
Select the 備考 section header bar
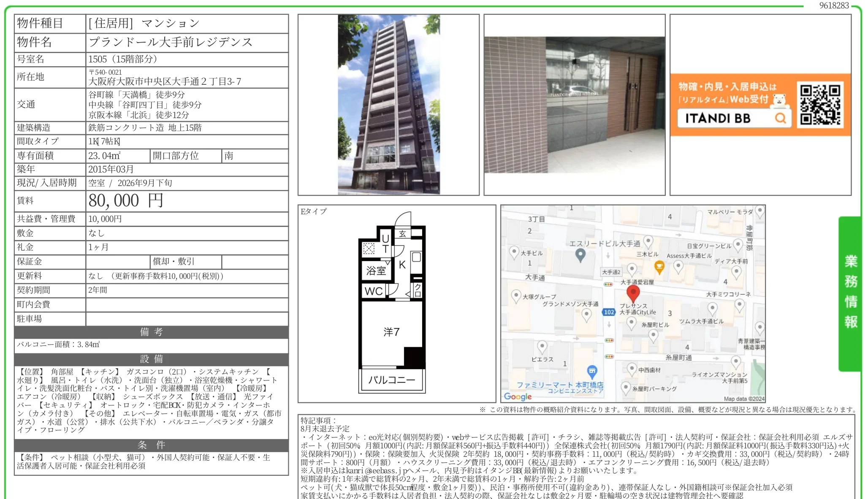pyautogui.click(x=152, y=332)
